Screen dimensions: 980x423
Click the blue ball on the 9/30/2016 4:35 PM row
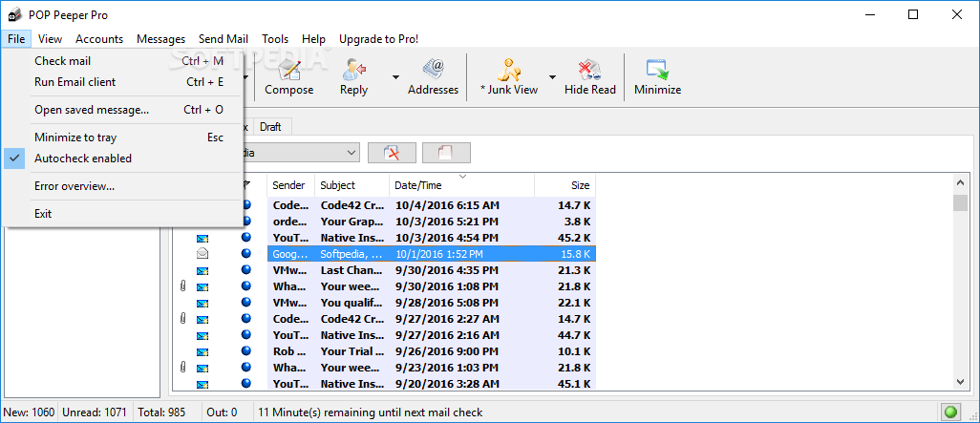pyautogui.click(x=246, y=270)
